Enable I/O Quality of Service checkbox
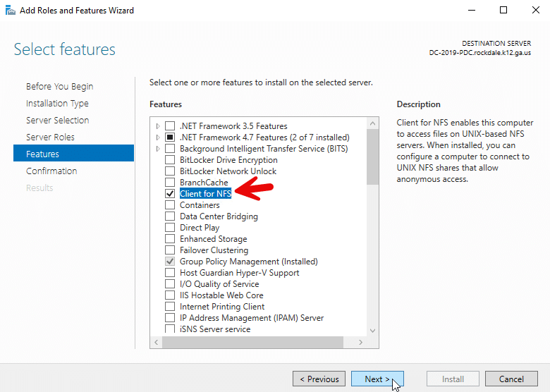This screenshot has height=392, width=550. point(170,284)
